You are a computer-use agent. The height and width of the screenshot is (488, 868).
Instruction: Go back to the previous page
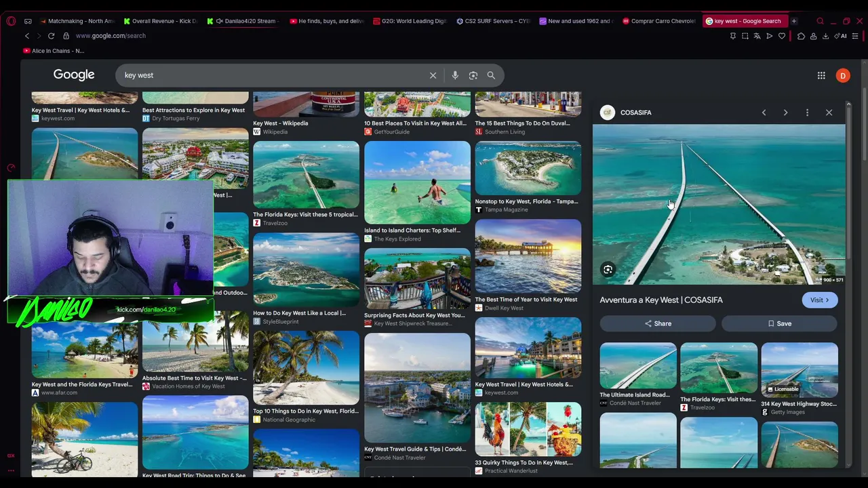(x=27, y=36)
